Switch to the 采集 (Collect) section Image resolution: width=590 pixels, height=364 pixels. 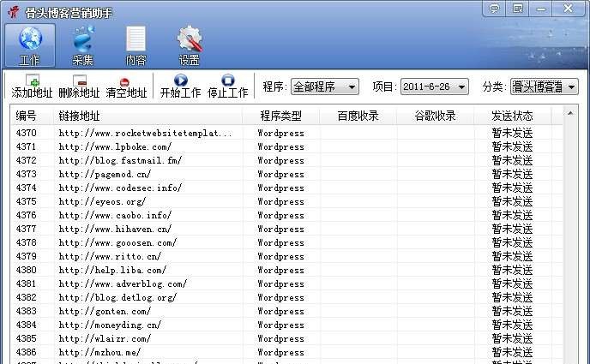83,45
